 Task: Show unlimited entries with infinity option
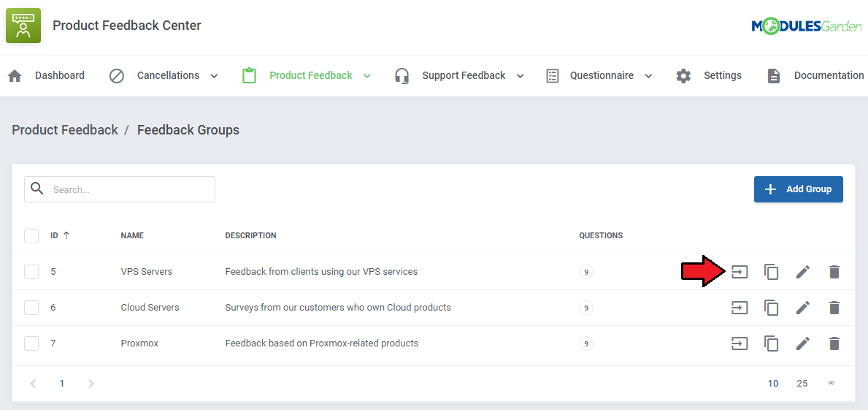point(831,384)
